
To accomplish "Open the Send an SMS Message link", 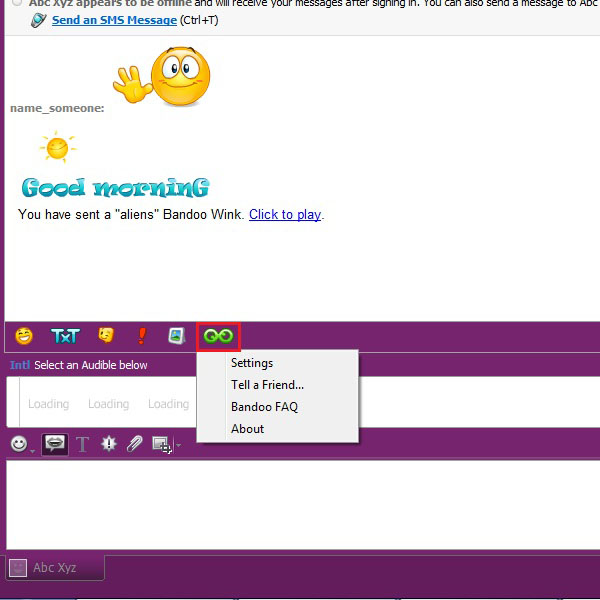I will point(114,20).
